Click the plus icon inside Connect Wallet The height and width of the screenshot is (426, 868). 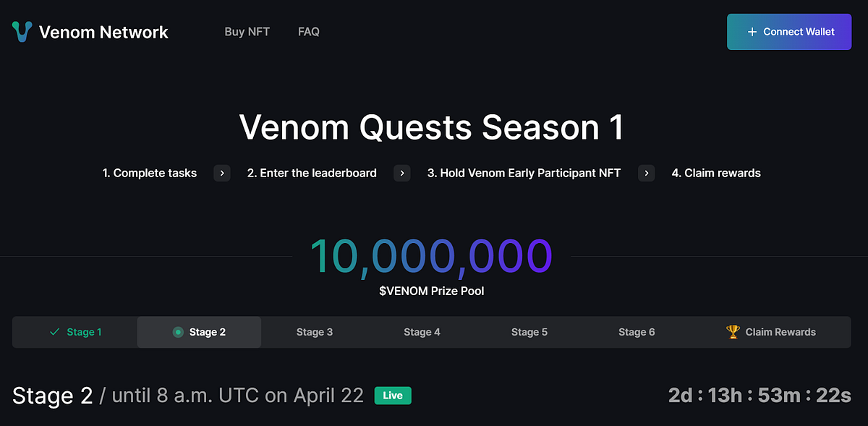point(752,31)
